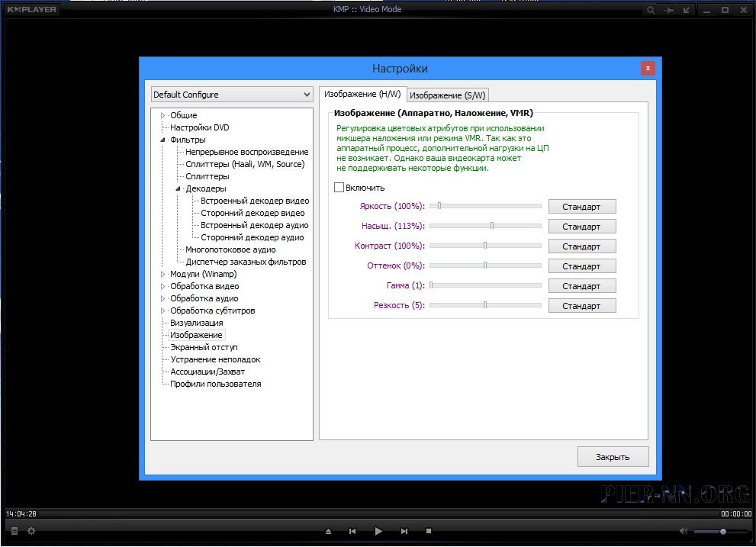The image size is (756, 547).
Task: Select Встроенный декодер видео item
Action: [255, 201]
